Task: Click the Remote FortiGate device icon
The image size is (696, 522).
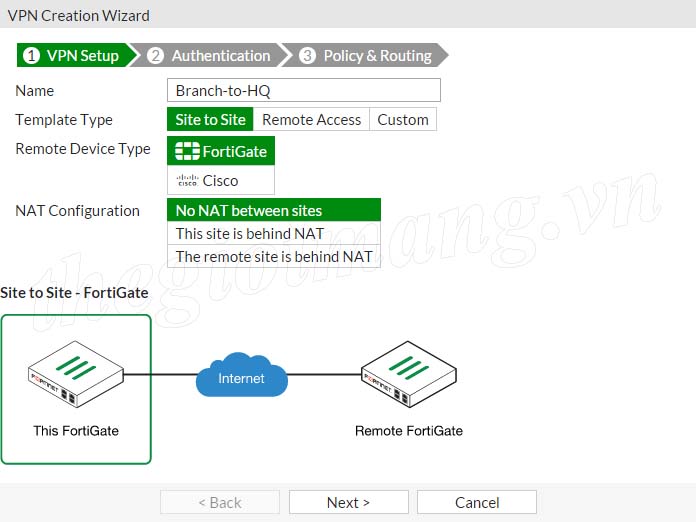Action: pos(408,376)
